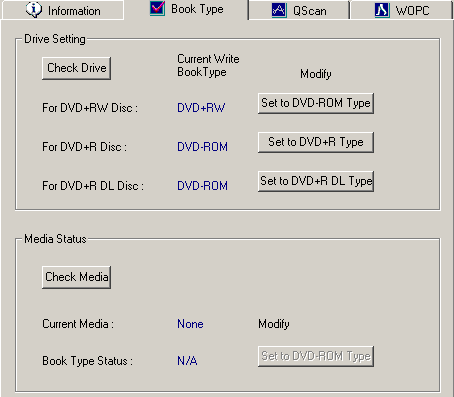The image size is (454, 397).
Task: Click DVD-ROM value for DVD+R DL Disc
Action: point(202,186)
